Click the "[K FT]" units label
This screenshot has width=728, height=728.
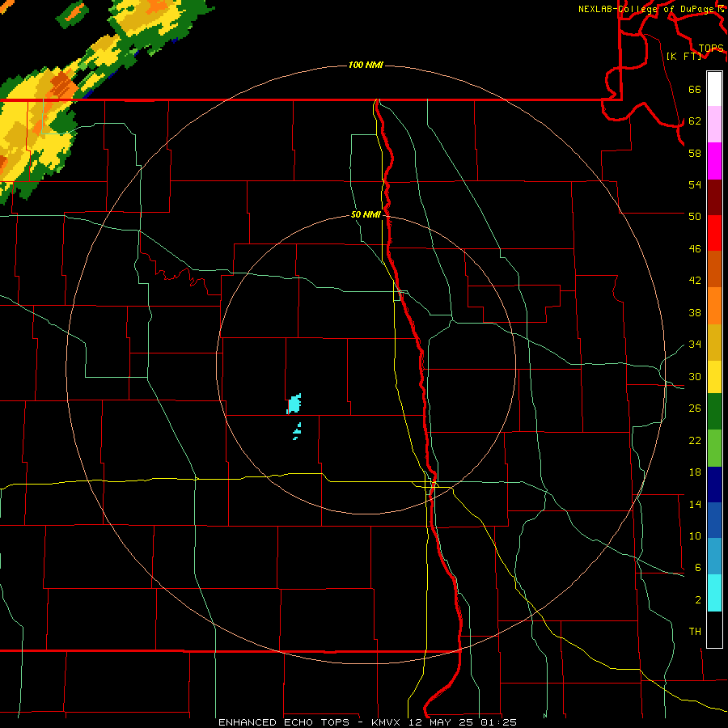[684, 56]
